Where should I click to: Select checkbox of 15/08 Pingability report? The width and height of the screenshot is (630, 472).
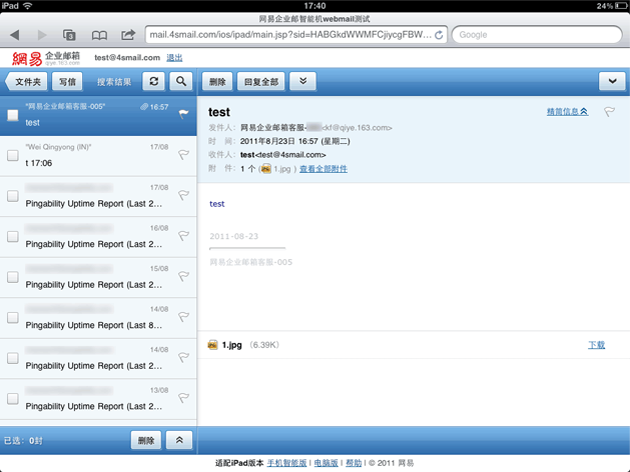click(x=13, y=277)
